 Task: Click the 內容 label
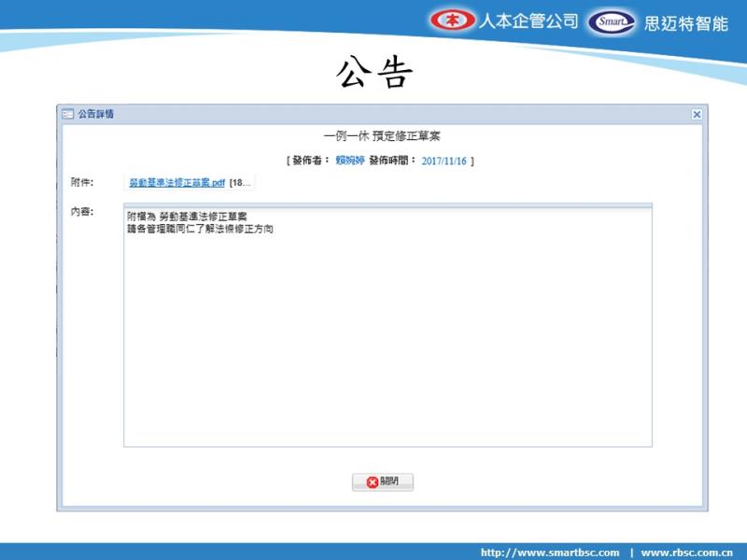82,212
